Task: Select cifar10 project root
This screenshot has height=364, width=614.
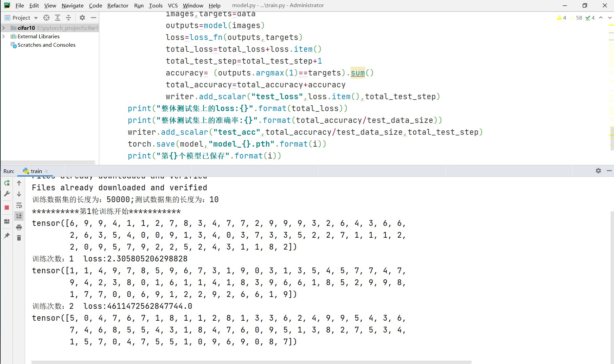Action: (49, 28)
